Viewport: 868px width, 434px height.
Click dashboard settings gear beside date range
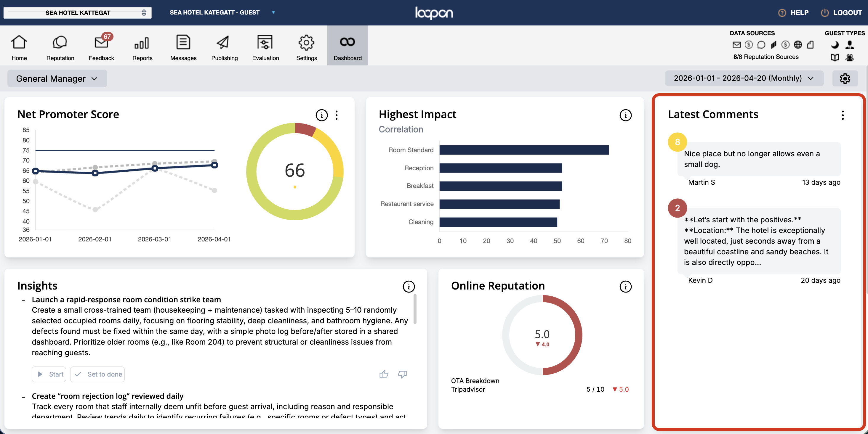pos(845,78)
